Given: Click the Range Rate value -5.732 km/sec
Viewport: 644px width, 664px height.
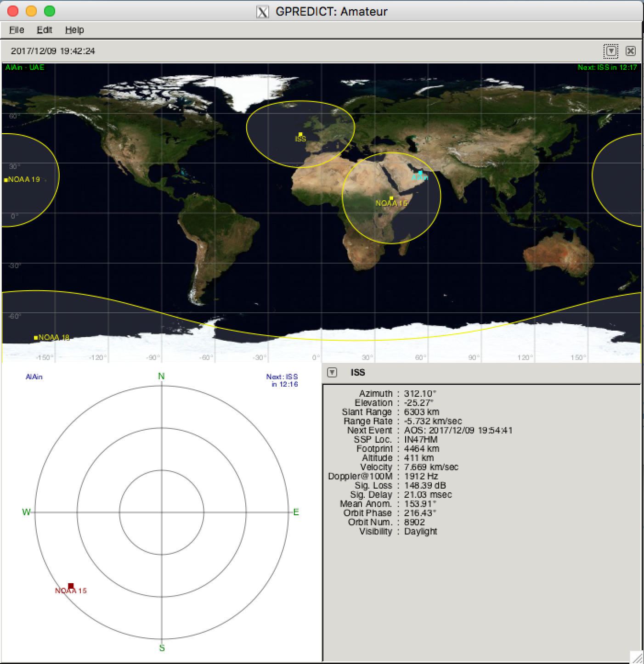Looking at the screenshot, I should point(433,421).
